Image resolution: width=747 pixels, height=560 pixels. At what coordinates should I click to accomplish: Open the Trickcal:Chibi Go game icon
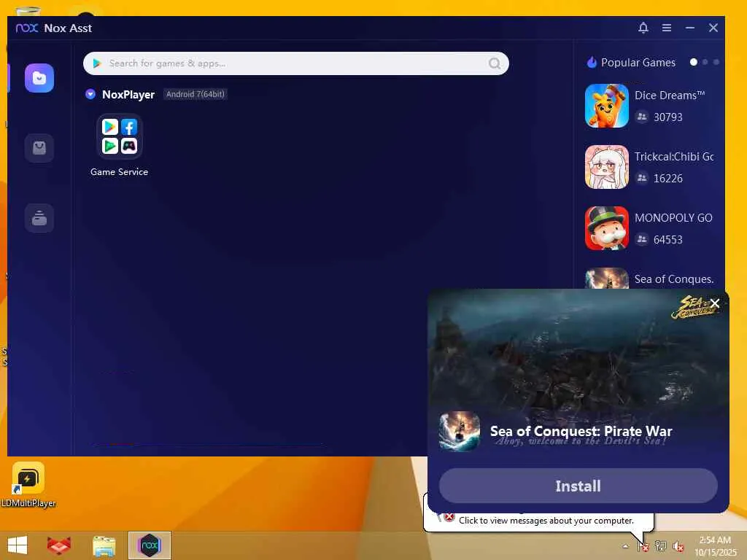click(606, 167)
